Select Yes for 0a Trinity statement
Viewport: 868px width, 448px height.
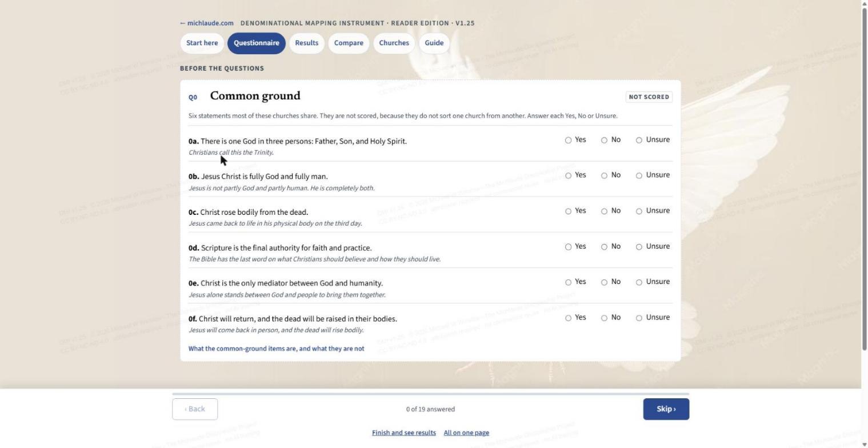point(569,140)
